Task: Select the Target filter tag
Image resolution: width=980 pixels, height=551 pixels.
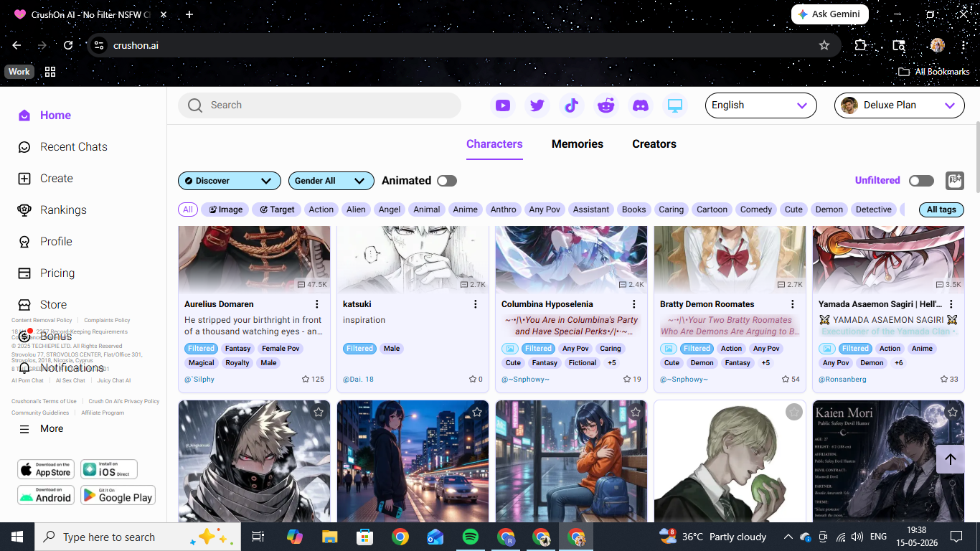Action: [277, 209]
